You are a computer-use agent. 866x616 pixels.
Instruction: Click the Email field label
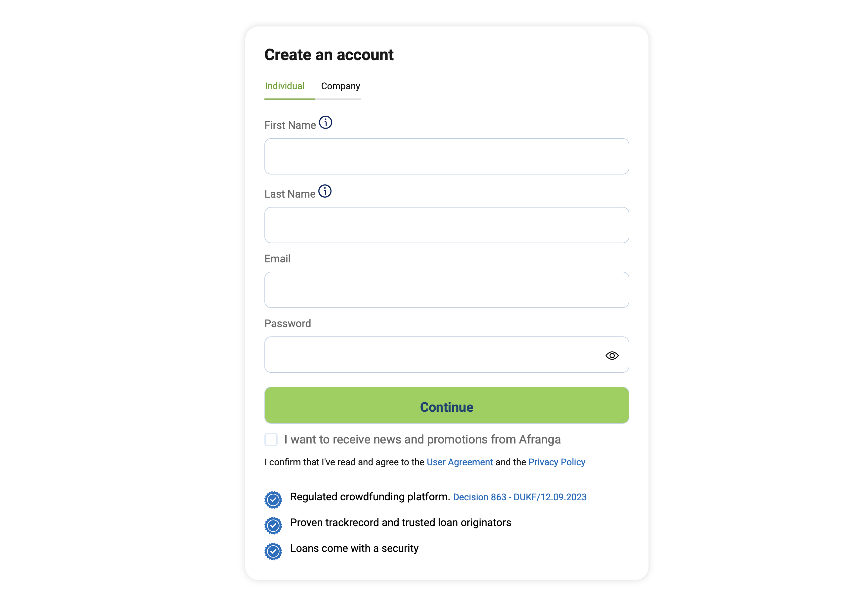pyautogui.click(x=277, y=259)
